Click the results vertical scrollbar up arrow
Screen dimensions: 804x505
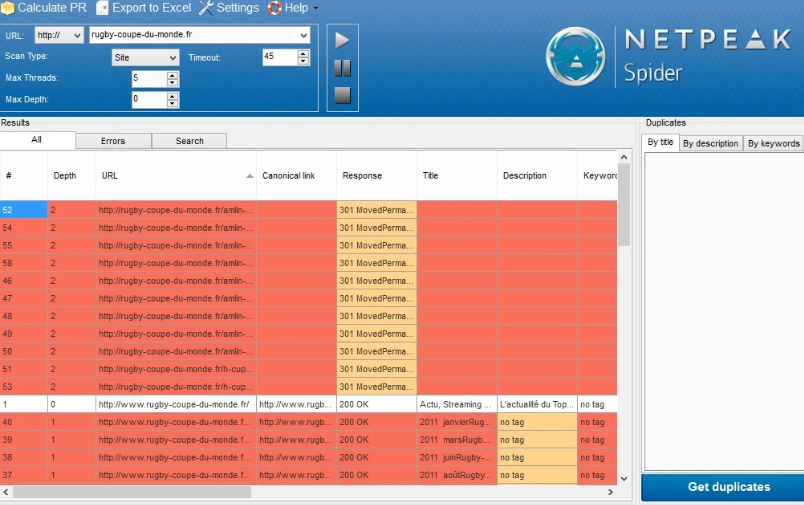pyautogui.click(x=624, y=157)
